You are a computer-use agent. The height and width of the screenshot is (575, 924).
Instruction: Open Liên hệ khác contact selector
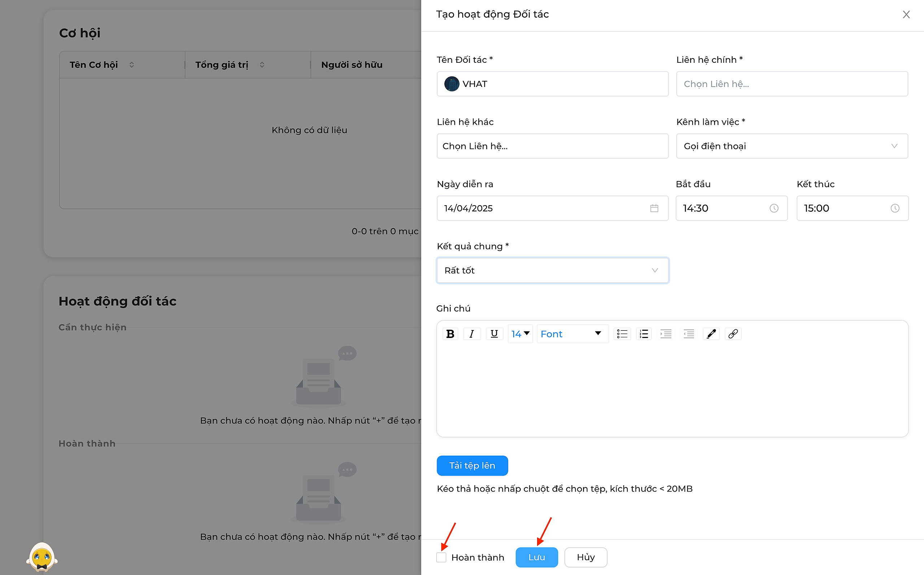pos(552,146)
